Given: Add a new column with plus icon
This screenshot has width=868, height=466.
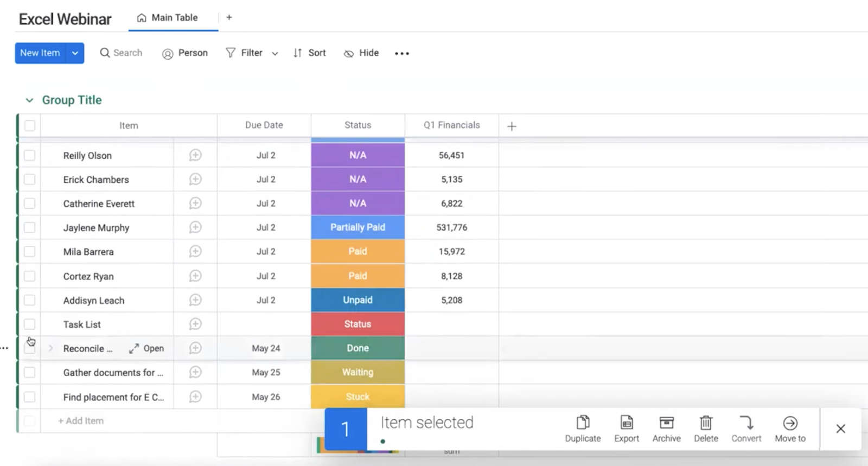Looking at the screenshot, I should [512, 126].
